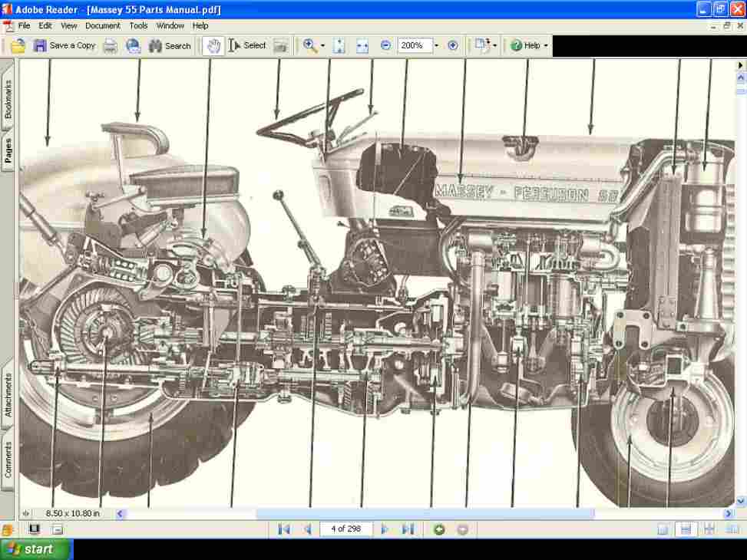Open the View menu
Screen dimensions: 747x560
coord(68,26)
